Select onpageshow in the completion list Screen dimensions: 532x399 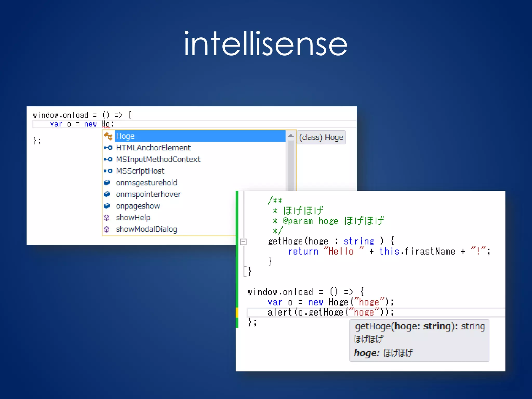click(x=138, y=206)
